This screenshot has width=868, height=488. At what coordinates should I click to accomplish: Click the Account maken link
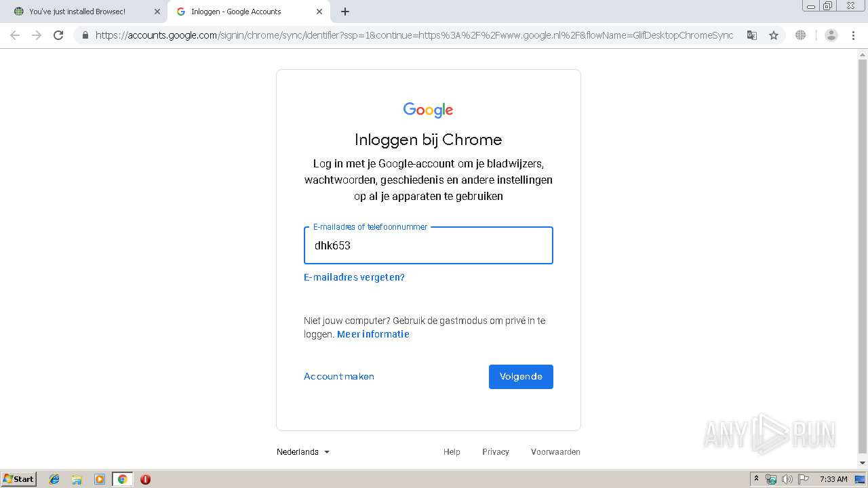coord(339,376)
